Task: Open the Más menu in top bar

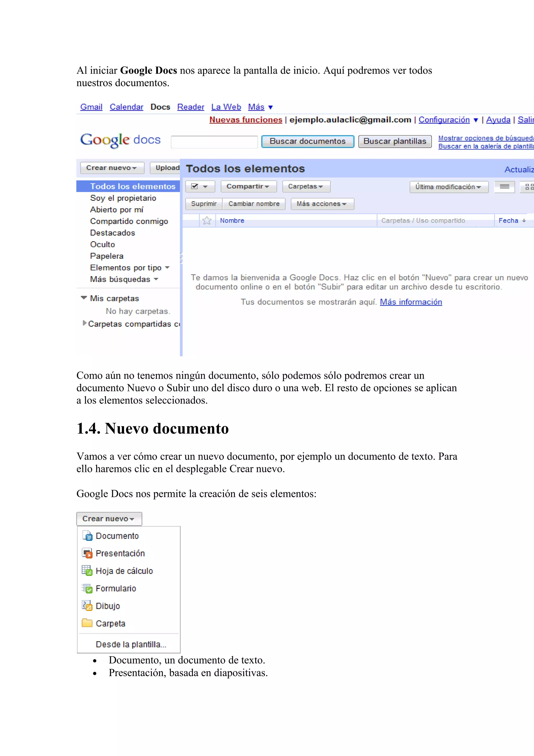Action: click(x=260, y=107)
